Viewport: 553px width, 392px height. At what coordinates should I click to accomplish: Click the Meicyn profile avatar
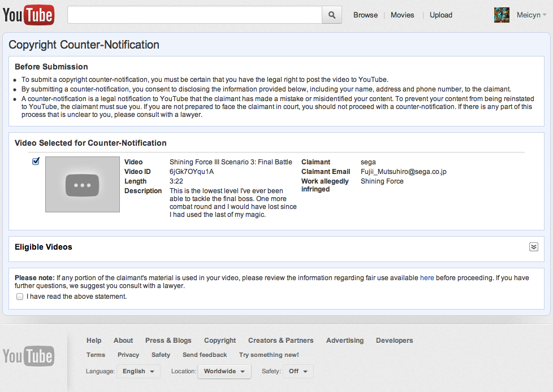[x=502, y=15]
